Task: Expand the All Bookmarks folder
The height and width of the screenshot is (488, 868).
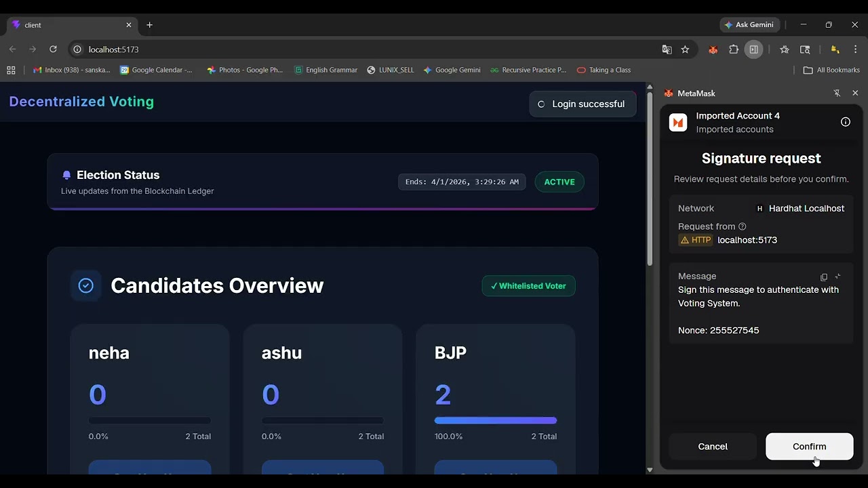Action: (831, 70)
